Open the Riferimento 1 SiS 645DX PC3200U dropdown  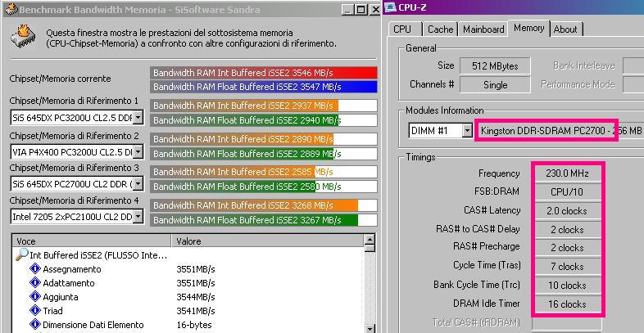tap(138, 118)
